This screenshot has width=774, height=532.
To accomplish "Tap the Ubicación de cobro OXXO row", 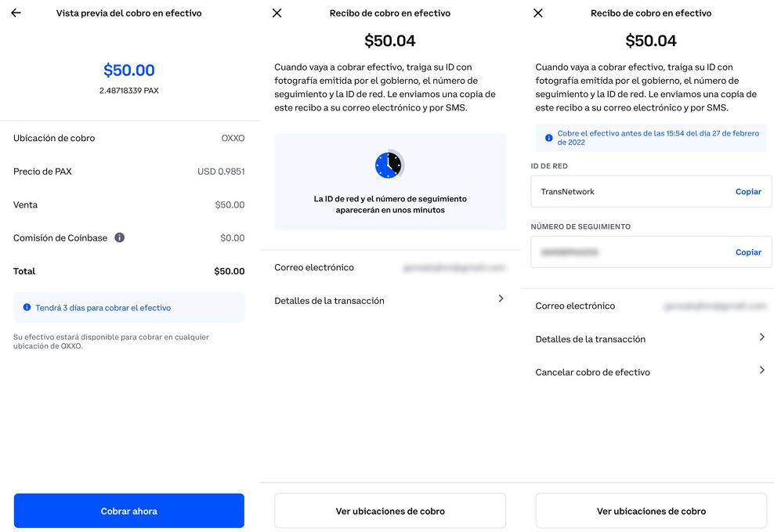I will coord(128,138).
